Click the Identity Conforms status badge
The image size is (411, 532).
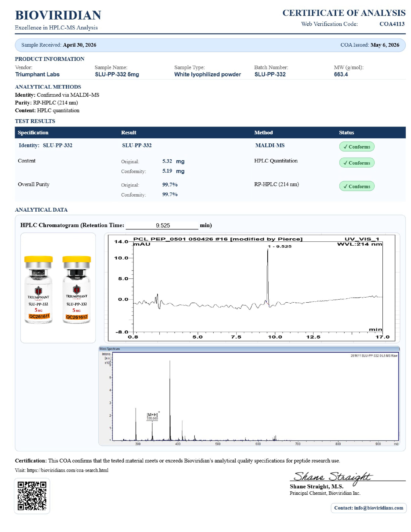[x=357, y=147]
